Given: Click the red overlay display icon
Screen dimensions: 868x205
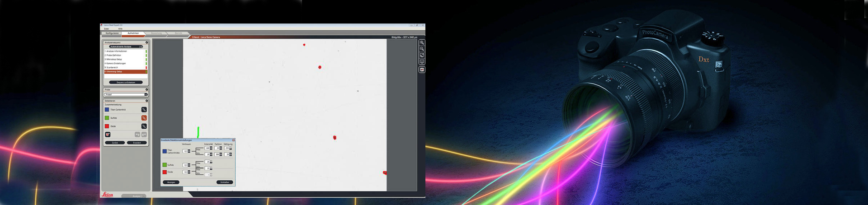Looking at the screenshot, I should point(422,70).
